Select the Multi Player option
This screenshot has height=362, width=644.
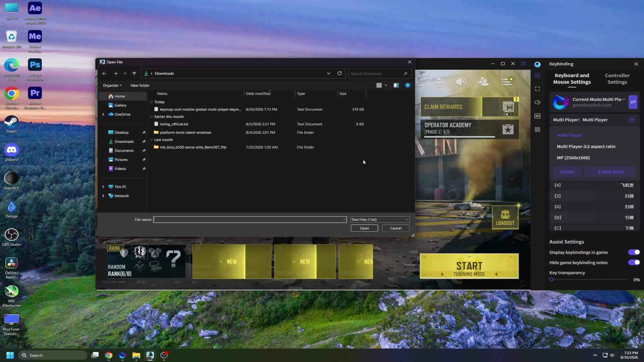(x=569, y=135)
